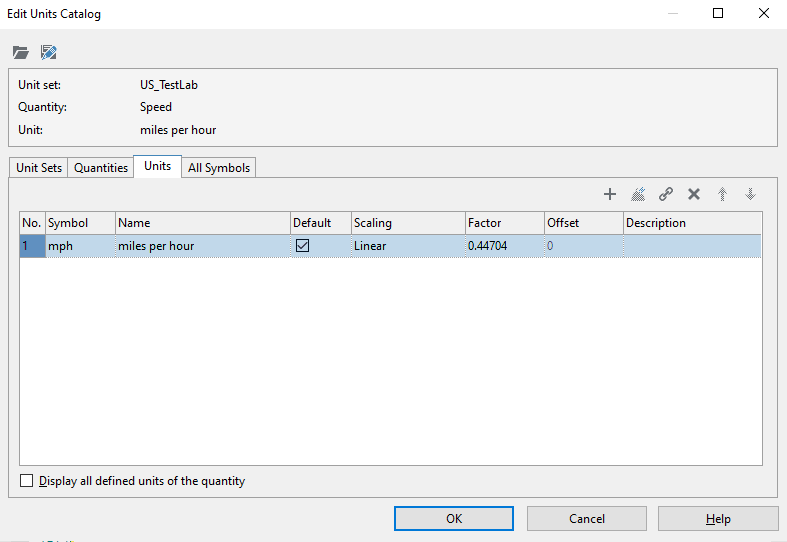Click the Cancel button

[587, 519]
